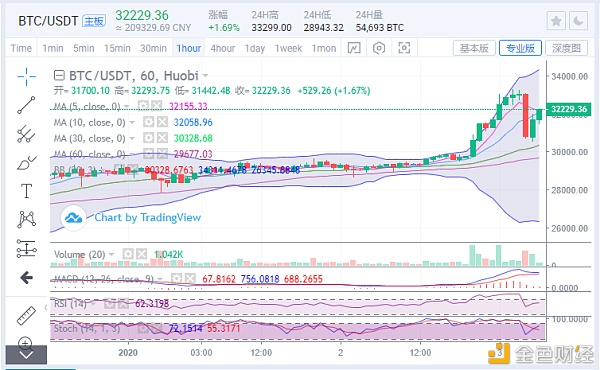The width and height of the screenshot is (600, 370).
Task: Collapse the toolbar with down chevron button
Action: click(26, 355)
